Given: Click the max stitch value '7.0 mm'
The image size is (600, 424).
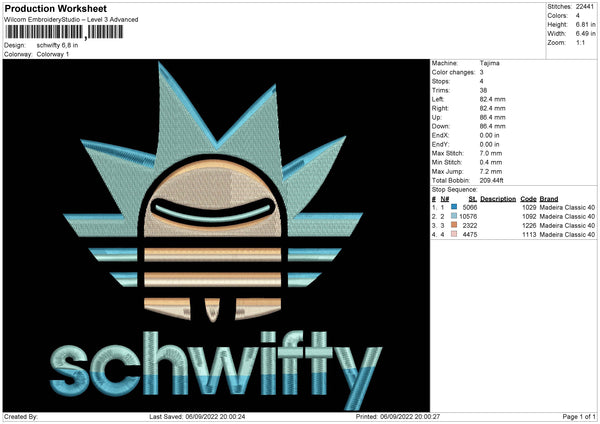Looking at the screenshot, I should (x=491, y=153).
